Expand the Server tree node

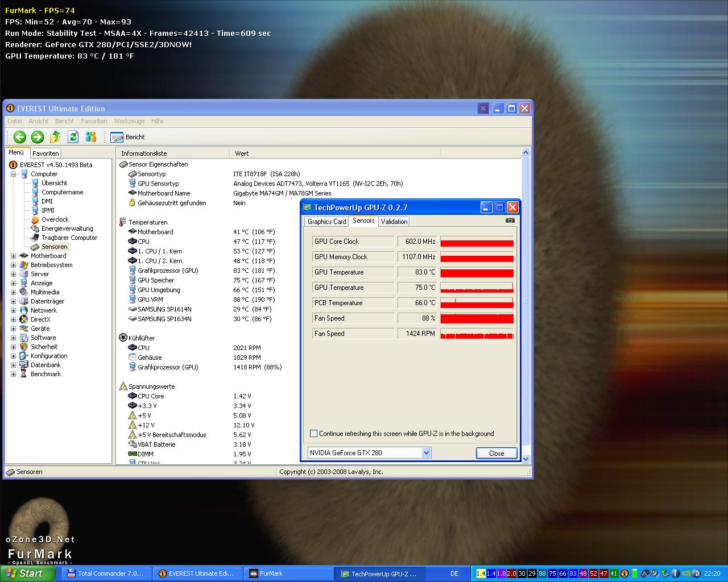(x=13, y=274)
